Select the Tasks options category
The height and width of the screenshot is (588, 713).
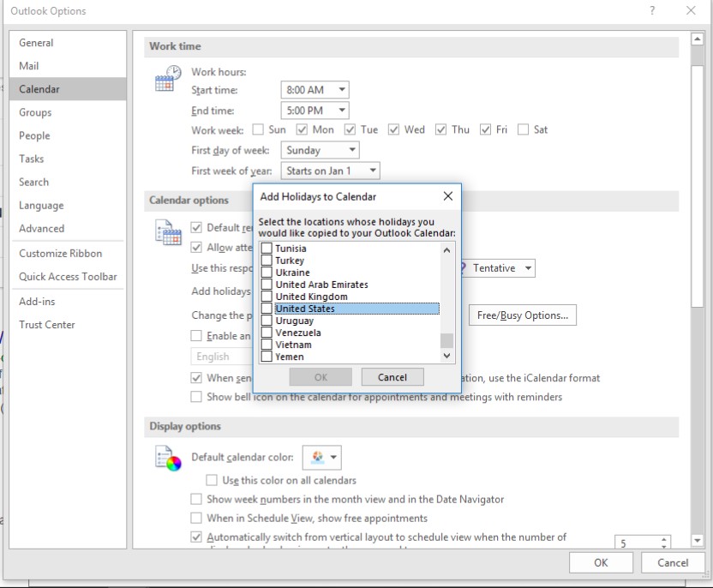[x=68, y=159]
